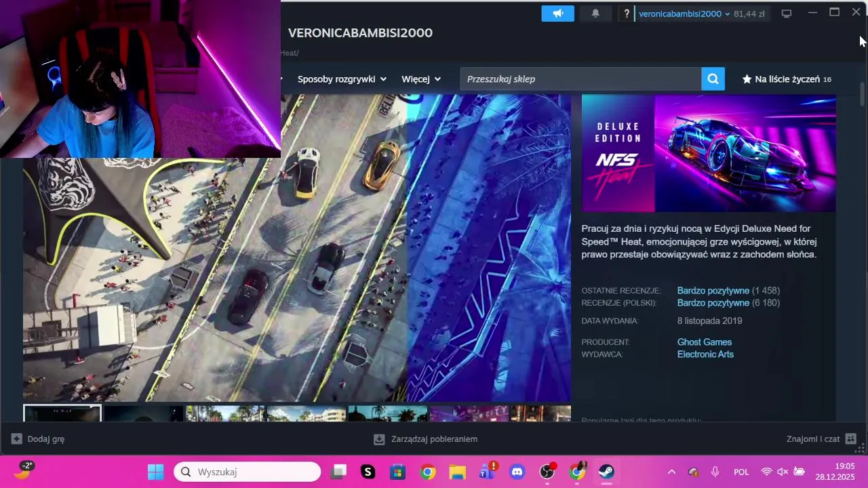Click the NFS Heat Deluxe Edition capsule image
The width and height of the screenshot is (868, 488).
[709, 153]
